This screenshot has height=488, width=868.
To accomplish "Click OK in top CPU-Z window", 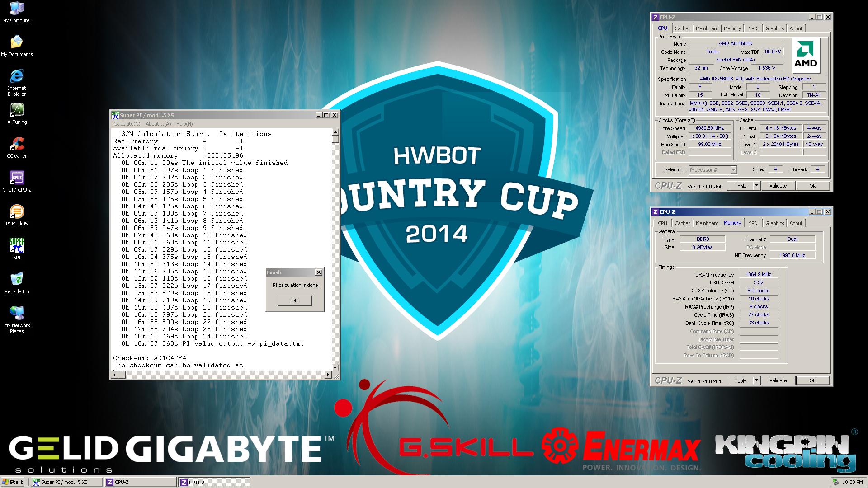I will [x=812, y=186].
